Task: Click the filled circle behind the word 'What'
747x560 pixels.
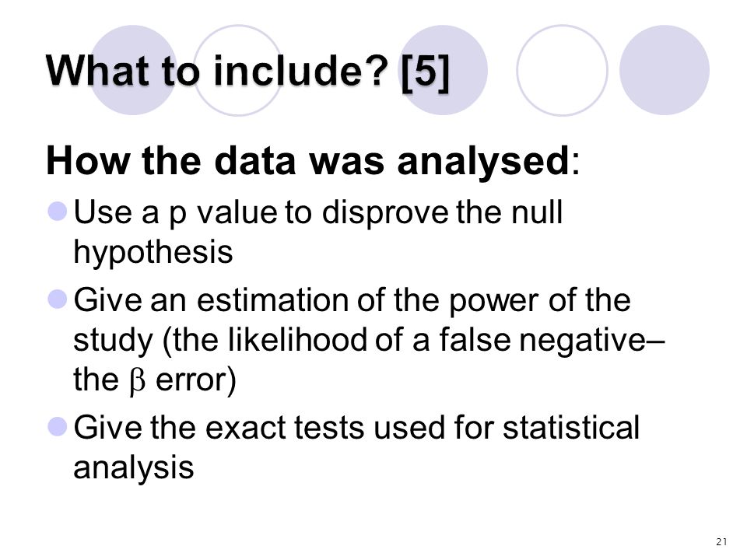Action: pyautogui.click(x=133, y=70)
